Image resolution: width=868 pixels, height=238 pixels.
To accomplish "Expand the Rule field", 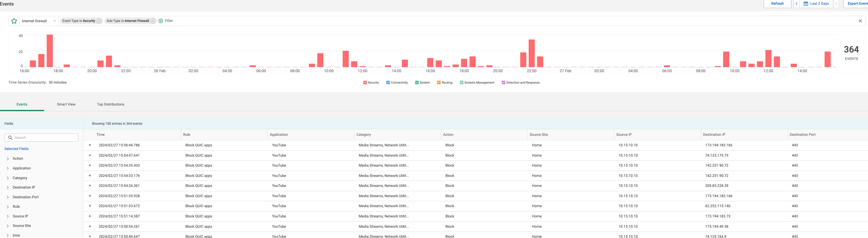I will coord(8,207).
